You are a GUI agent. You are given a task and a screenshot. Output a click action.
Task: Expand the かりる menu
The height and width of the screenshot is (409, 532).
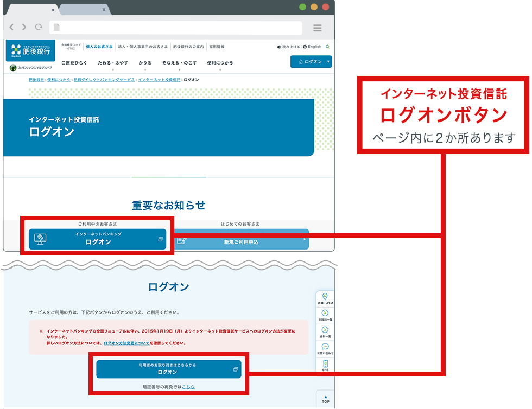pyautogui.click(x=145, y=63)
